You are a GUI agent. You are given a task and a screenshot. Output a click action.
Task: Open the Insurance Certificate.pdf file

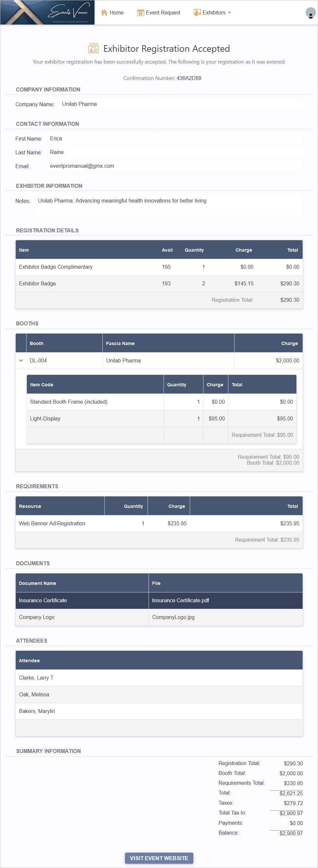click(x=180, y=600)
